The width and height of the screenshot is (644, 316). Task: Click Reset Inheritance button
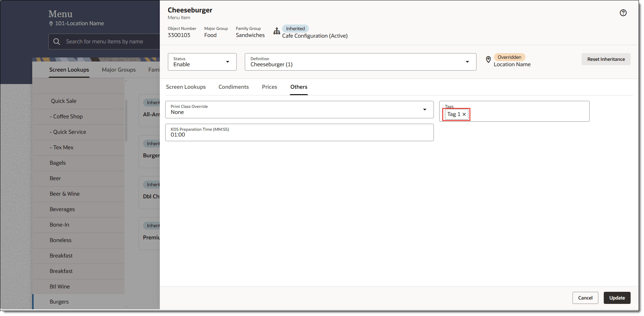[606, 59]
